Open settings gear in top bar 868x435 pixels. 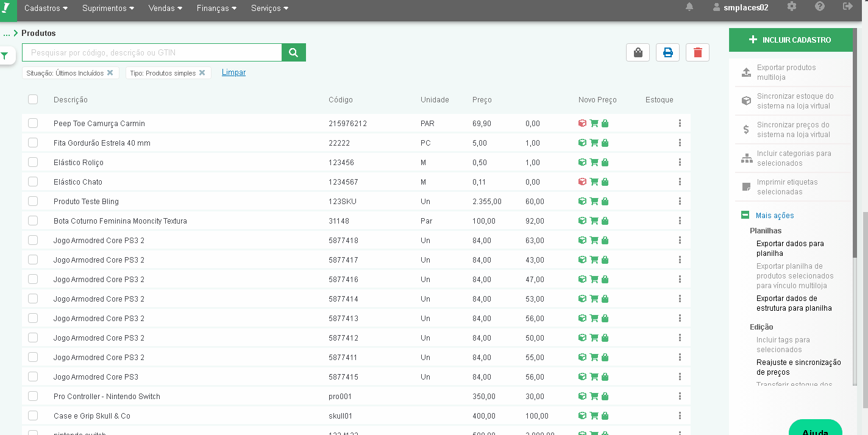tap(791, 7)
